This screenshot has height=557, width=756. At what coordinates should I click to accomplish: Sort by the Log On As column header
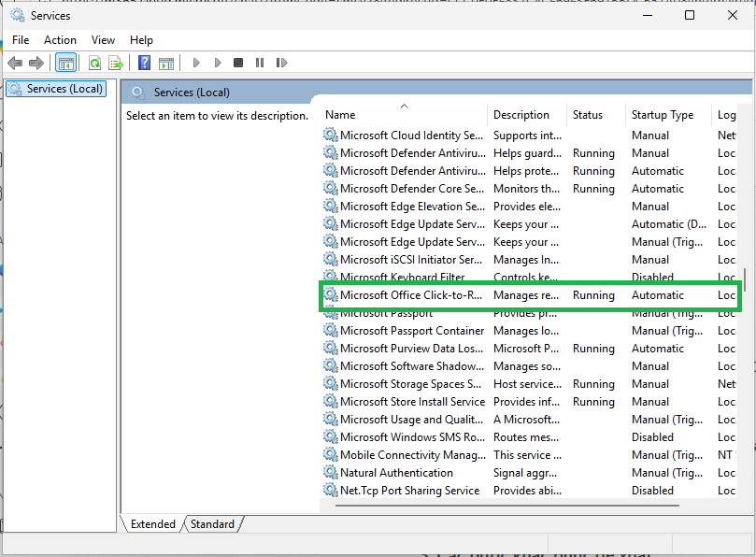coord(726,115)
